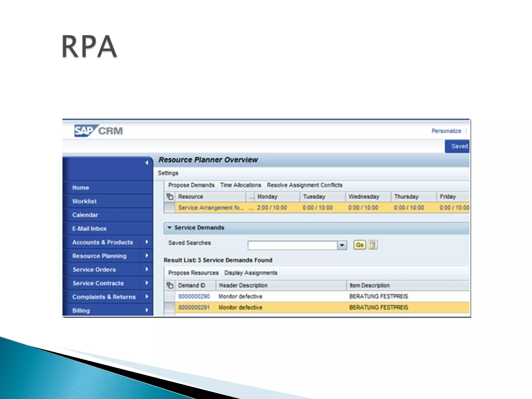Click the delete saved search trash icon
The height and width of the screenshot is (399, 532).
[x=373, y=245]
